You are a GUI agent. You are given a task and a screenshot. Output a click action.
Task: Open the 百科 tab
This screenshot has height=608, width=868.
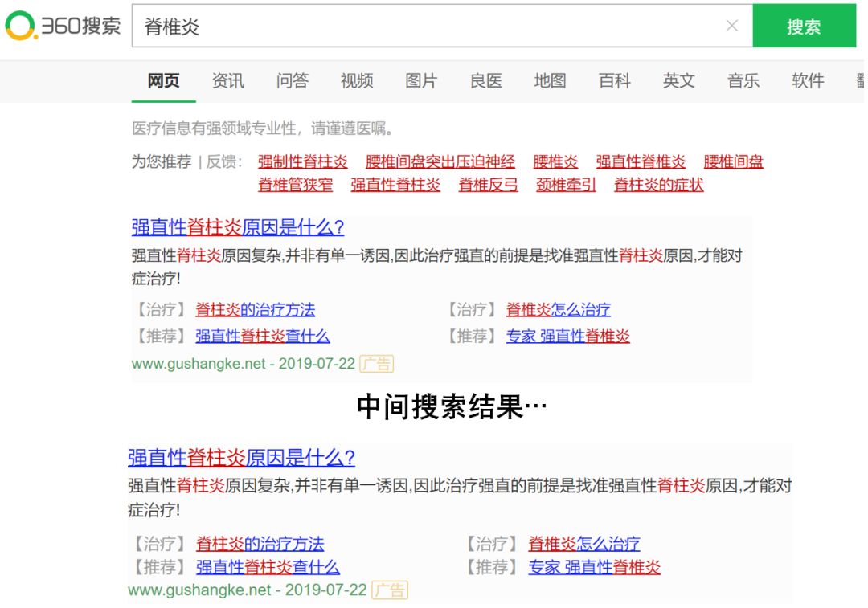614,80
